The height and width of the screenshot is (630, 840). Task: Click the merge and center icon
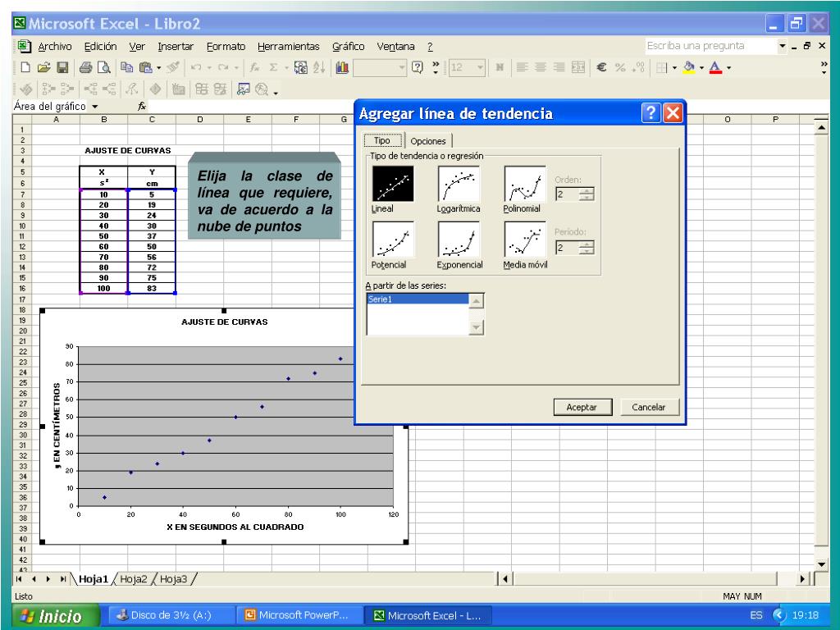click(x=578, y=67)
